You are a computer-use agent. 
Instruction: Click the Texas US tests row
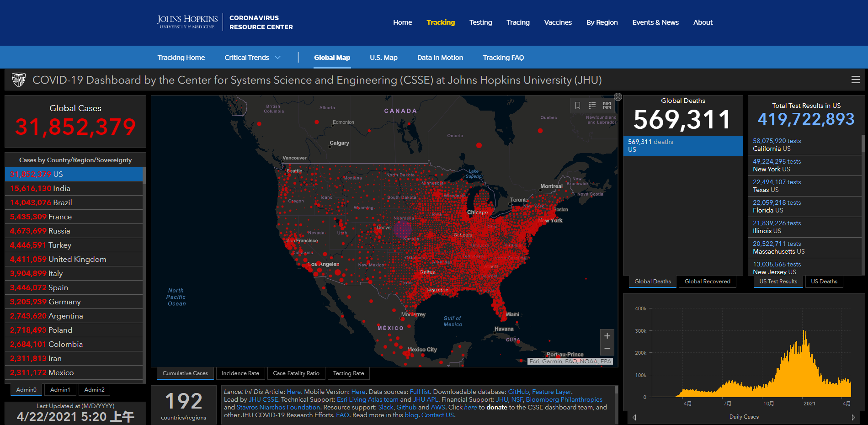[x=804, y=186]
